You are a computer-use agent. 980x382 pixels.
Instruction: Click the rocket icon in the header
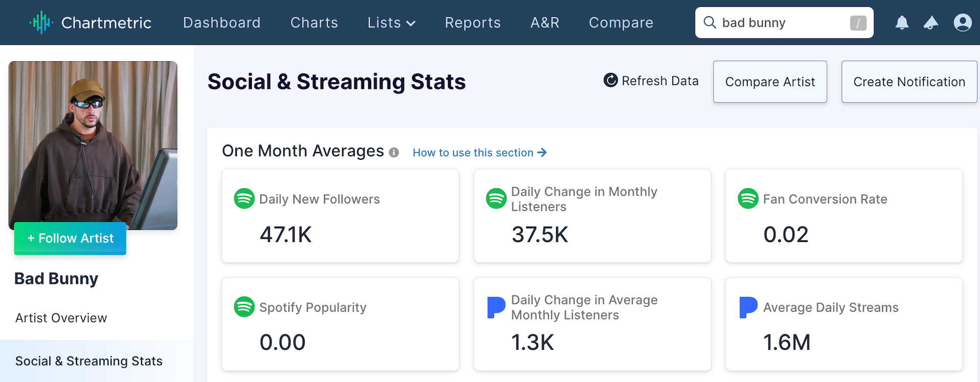point(931,22)
